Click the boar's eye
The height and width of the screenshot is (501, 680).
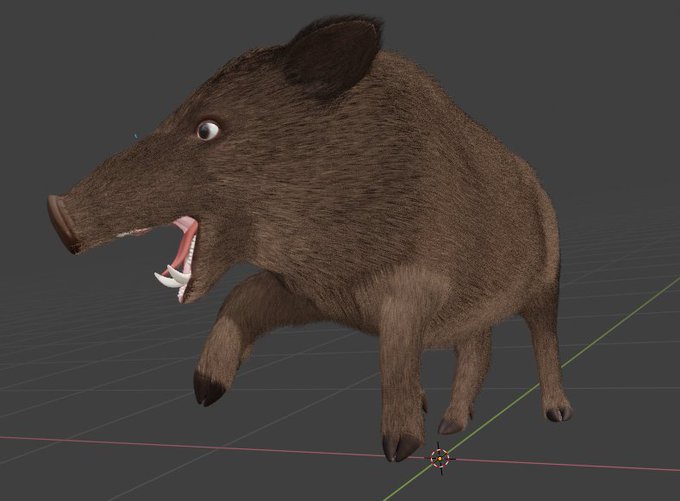(208, 130)
